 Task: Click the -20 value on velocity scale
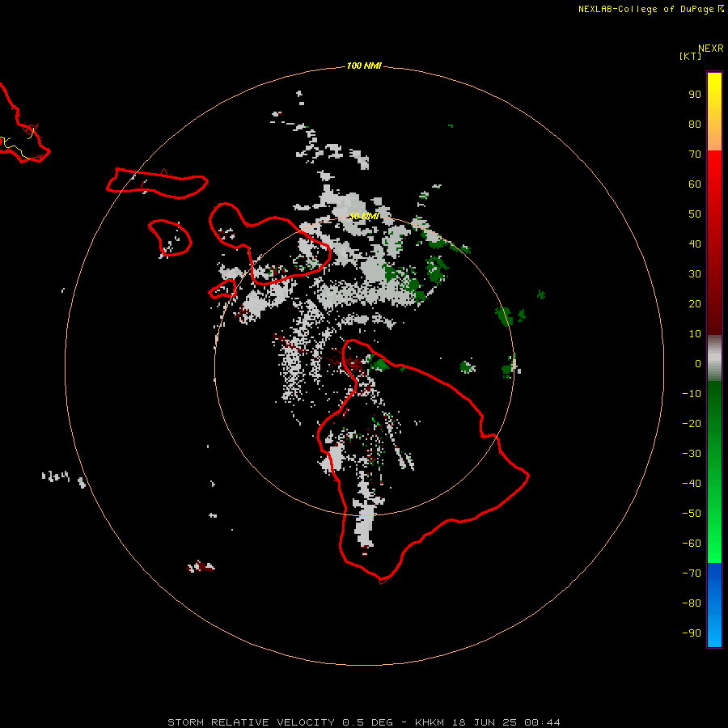692,423
